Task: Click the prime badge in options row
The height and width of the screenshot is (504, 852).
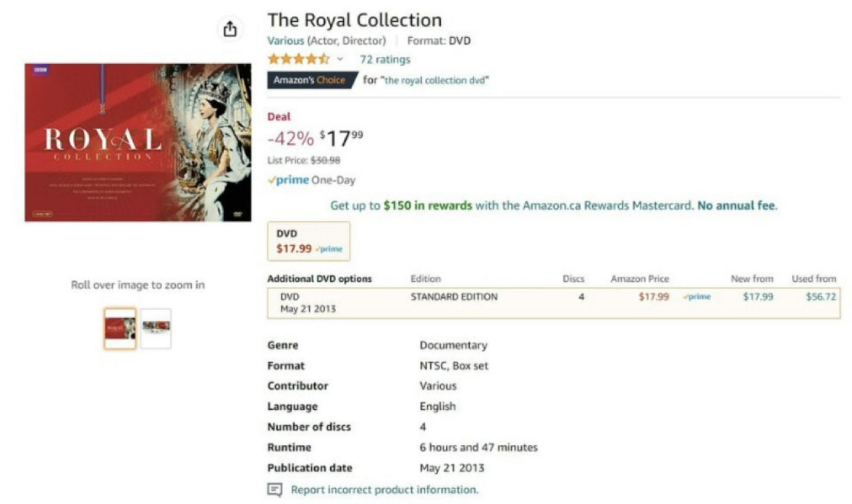Action: tap(697, 296)
